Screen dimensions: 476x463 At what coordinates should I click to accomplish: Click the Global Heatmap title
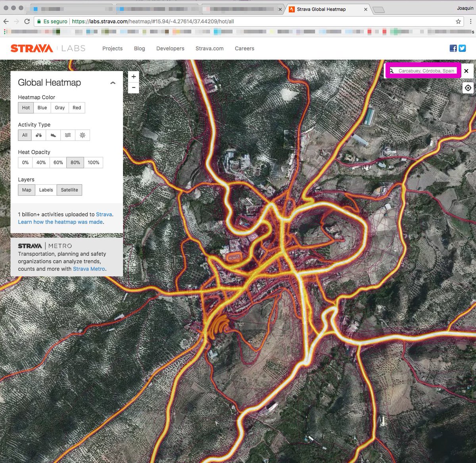point(49,83)
